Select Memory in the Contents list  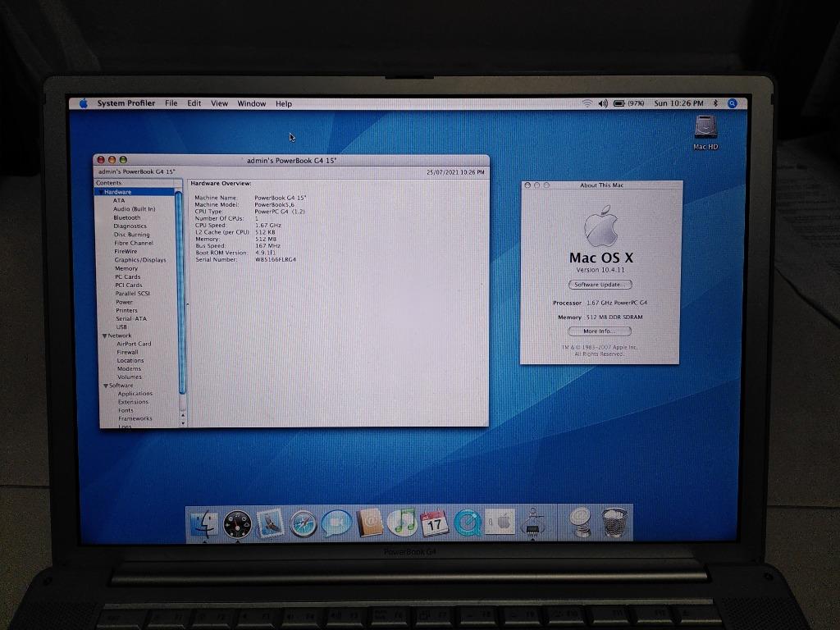tap(126, 268)
